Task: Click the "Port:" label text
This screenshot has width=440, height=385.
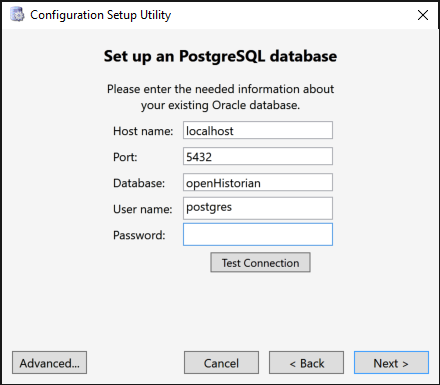Action: click(125, 157)
